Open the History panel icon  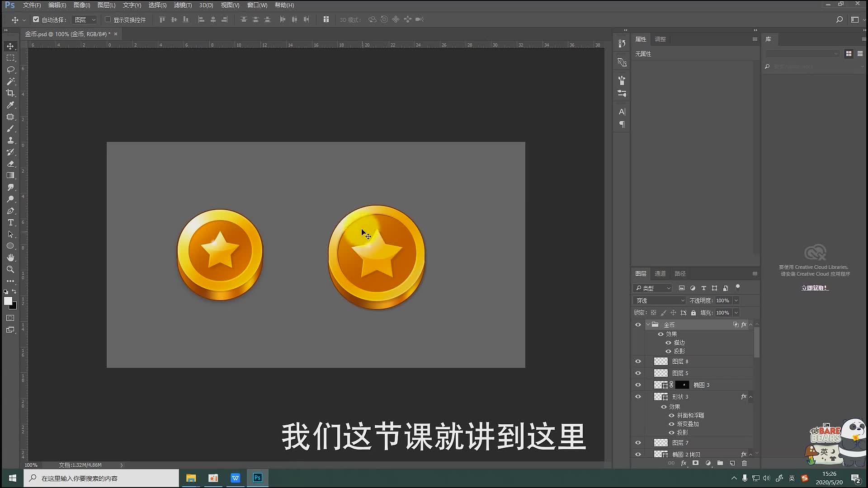coord(622,43)
